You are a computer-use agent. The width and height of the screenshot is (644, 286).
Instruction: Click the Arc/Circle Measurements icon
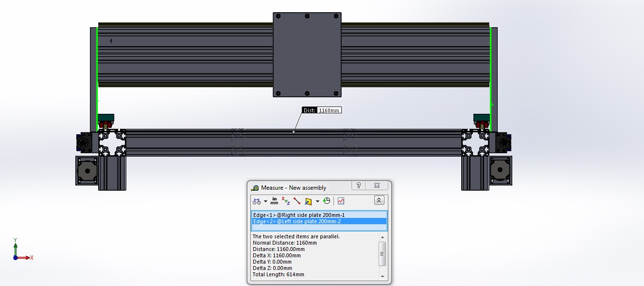coord(256,201)
